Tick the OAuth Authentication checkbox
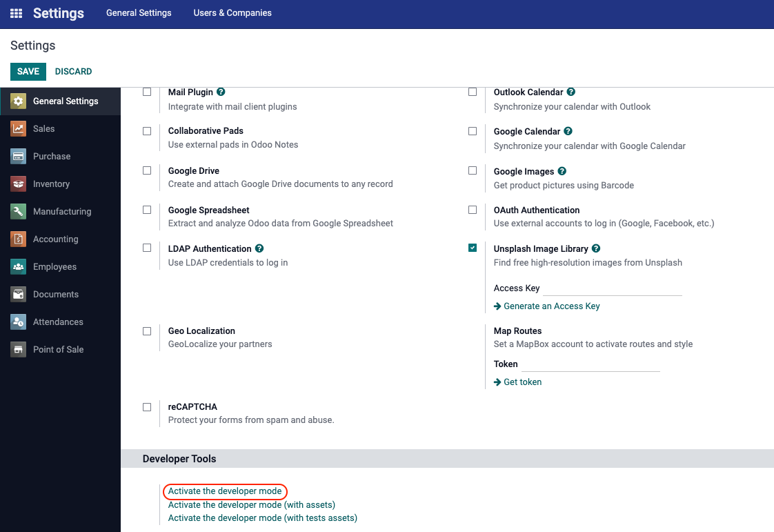 click(x=473, y=210)
